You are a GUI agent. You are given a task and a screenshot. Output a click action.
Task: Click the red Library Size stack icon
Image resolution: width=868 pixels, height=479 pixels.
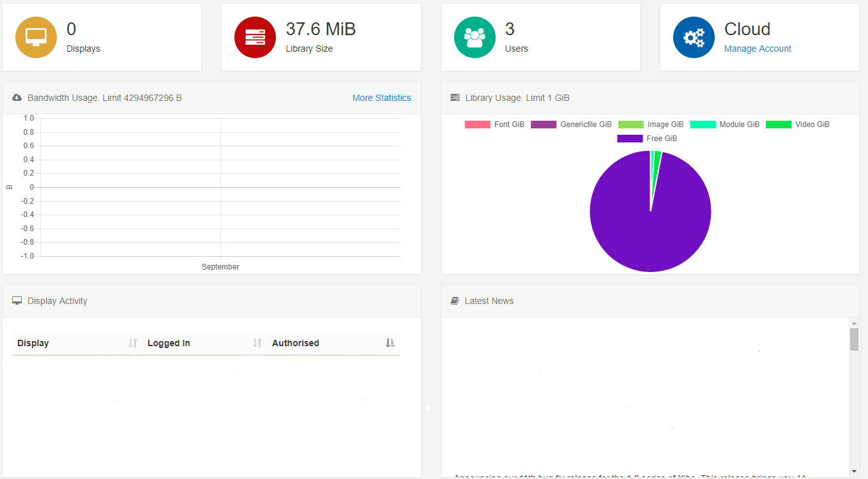click(x=255, y=37)
